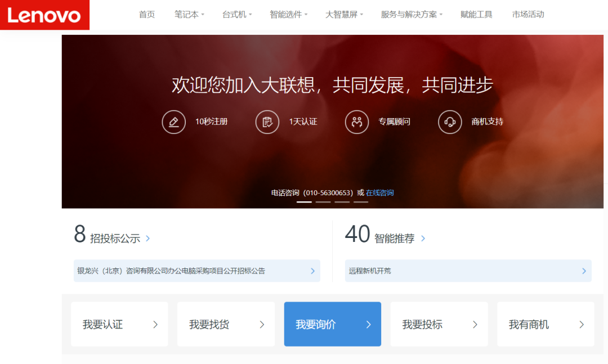Screen dimensions: 608x364
Task: Select the fourth banner slide indicator
Action: pos(361,202)
